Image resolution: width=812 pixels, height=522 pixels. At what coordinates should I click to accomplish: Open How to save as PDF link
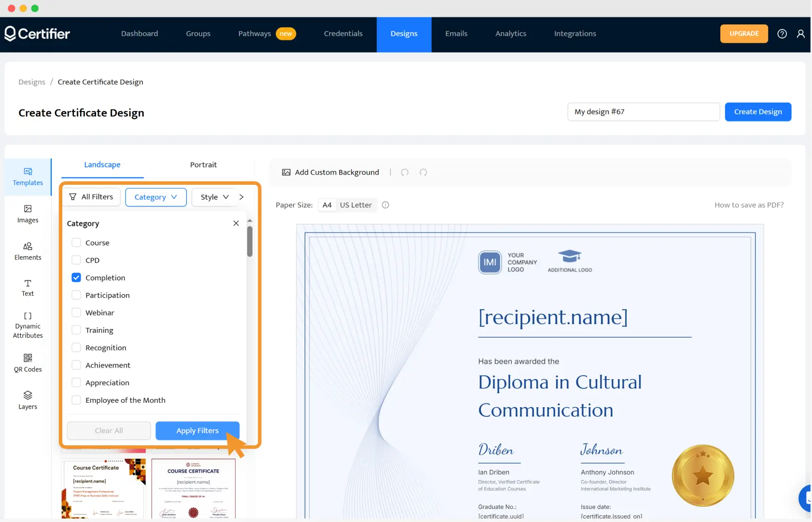click(749, 205)
